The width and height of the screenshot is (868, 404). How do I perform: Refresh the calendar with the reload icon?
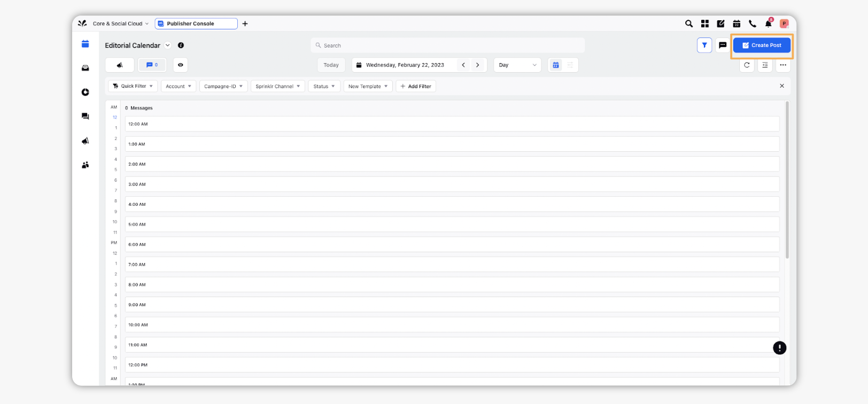[747, 65]
